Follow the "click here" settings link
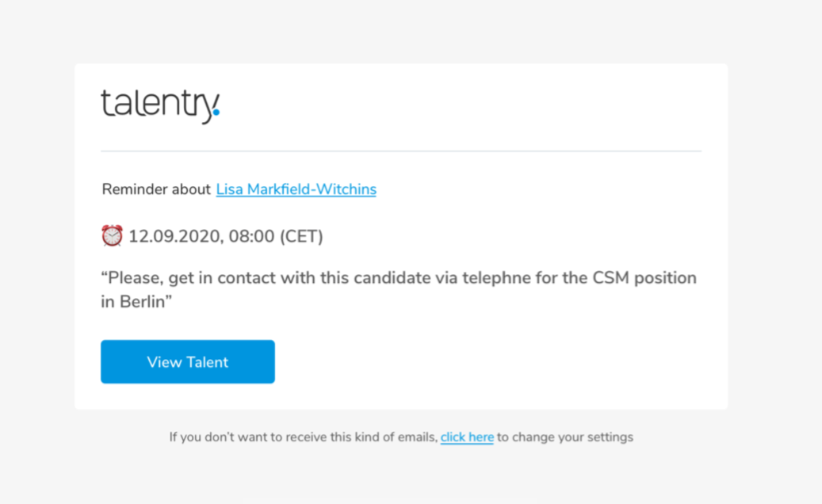Image resolution: width=822 pixels, height=504 pixels. [x=467, y=437]
